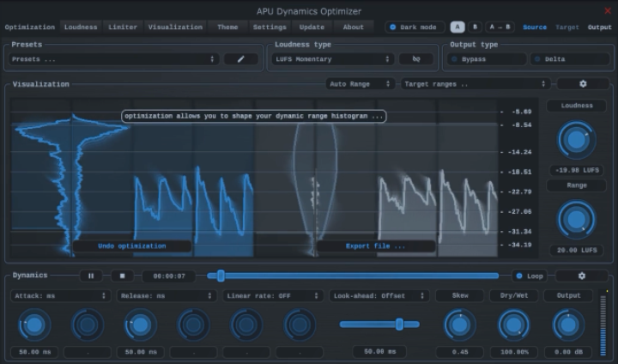Click the look-ahead 50.00 ms value field

point(379,351)
